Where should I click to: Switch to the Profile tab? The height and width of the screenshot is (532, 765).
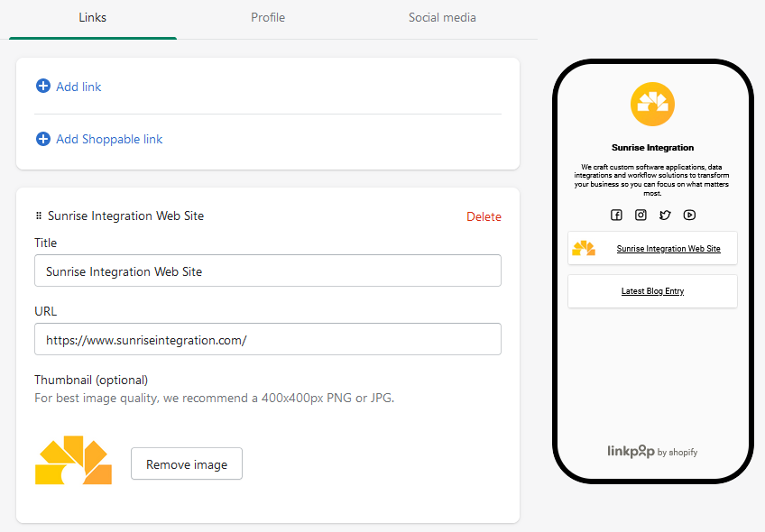click(x=268, y=17)
